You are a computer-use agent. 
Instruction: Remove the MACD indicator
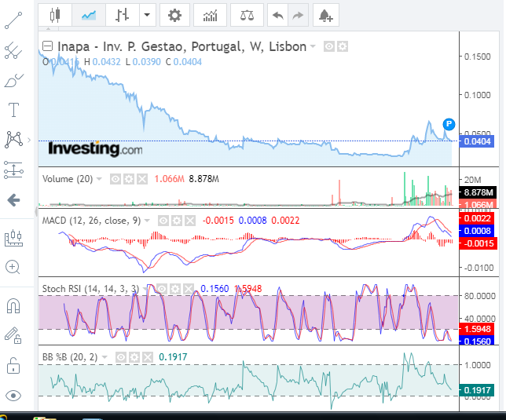coord(190,221)
